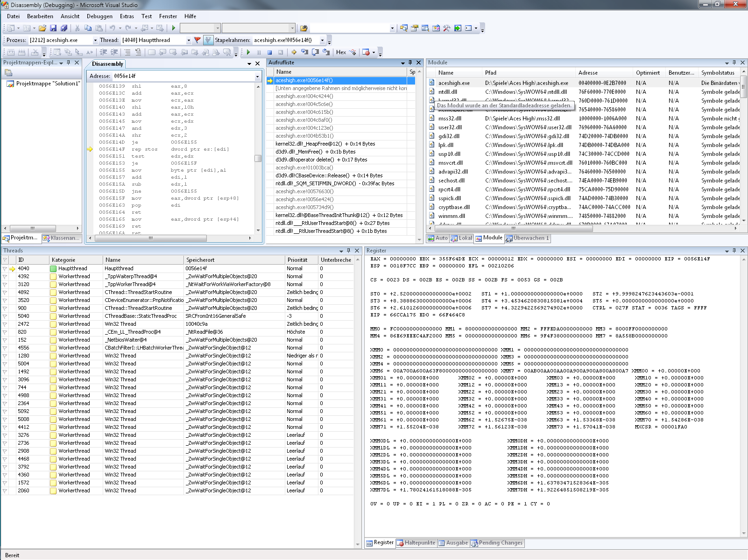Click the Name column header in Aufrufliste
Screen dimensions: 748x560
(339, 72)
